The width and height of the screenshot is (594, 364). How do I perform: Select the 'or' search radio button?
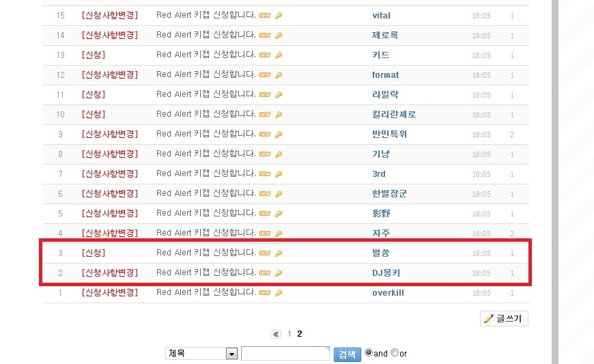(x=395, y=352)
